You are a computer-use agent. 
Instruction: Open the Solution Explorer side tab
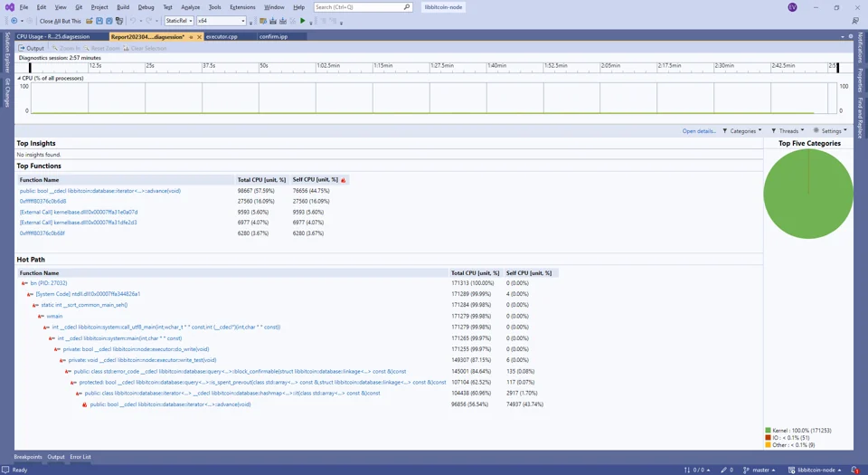[x=7, y=53]
